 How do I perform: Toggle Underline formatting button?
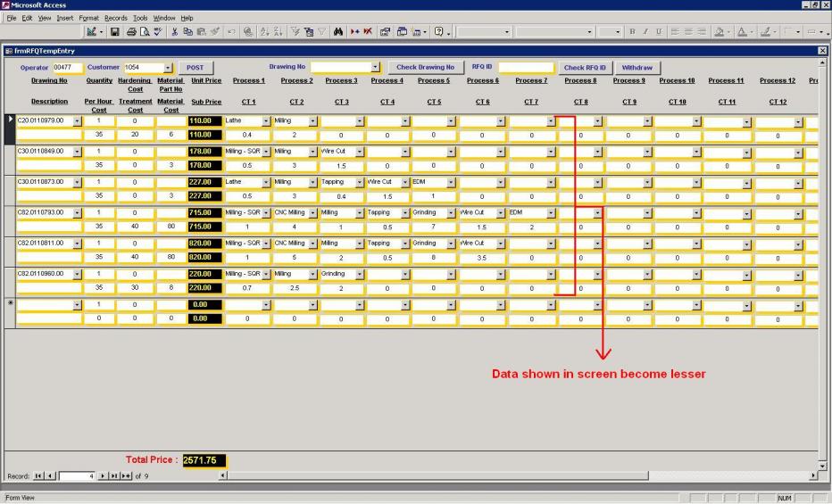pos(658,32)
